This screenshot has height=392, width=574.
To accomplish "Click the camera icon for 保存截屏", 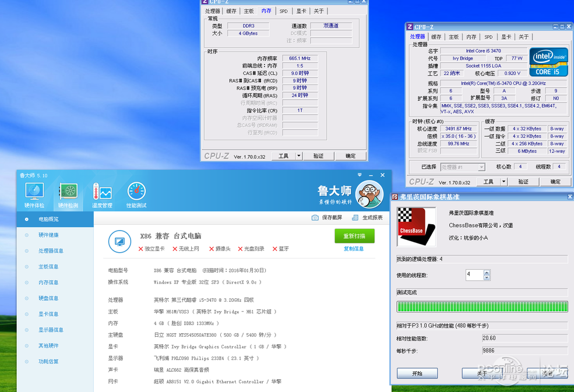I will click(x=315, y=217).
